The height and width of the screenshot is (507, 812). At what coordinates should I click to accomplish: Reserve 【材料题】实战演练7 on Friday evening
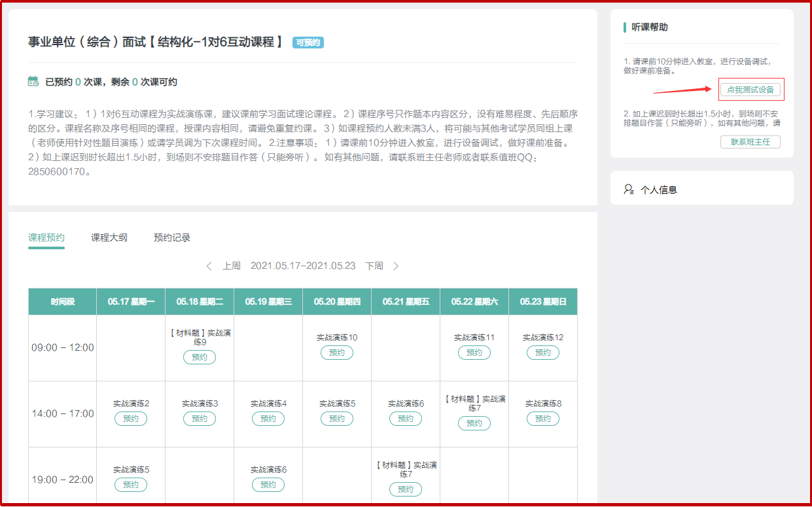point(406,489)
